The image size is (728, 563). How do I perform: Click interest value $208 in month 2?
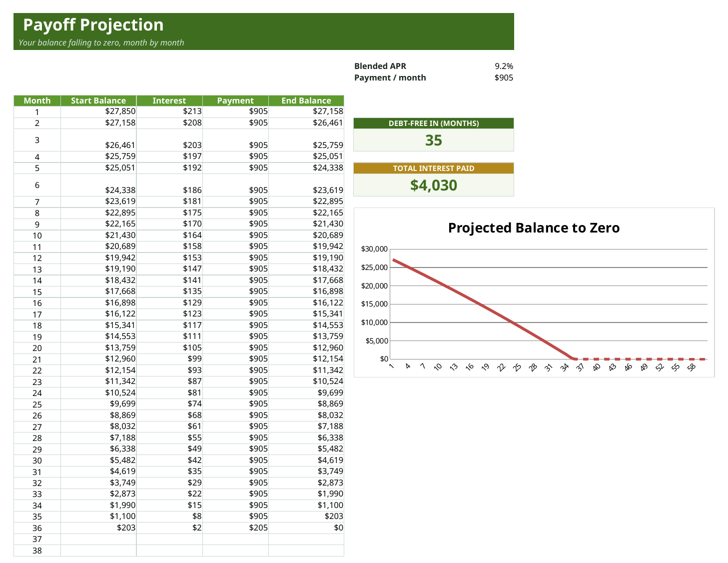[169, 123]
